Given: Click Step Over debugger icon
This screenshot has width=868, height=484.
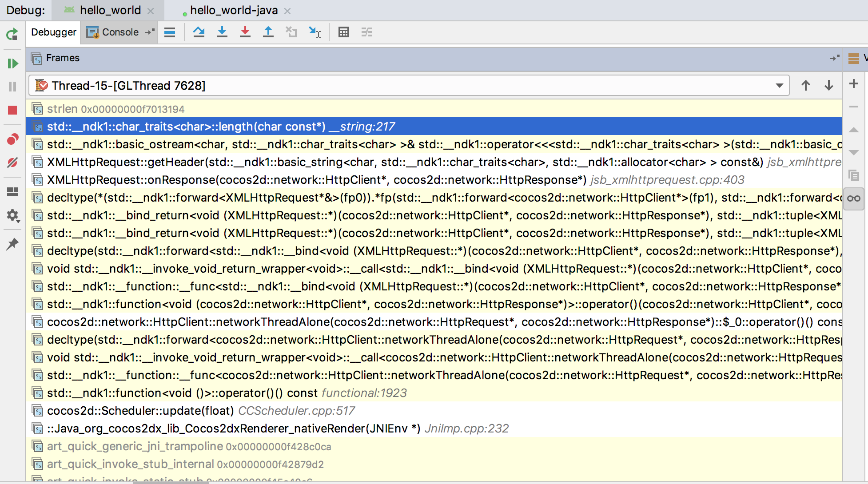Looking at the screenshot, I should click(199, 32).
